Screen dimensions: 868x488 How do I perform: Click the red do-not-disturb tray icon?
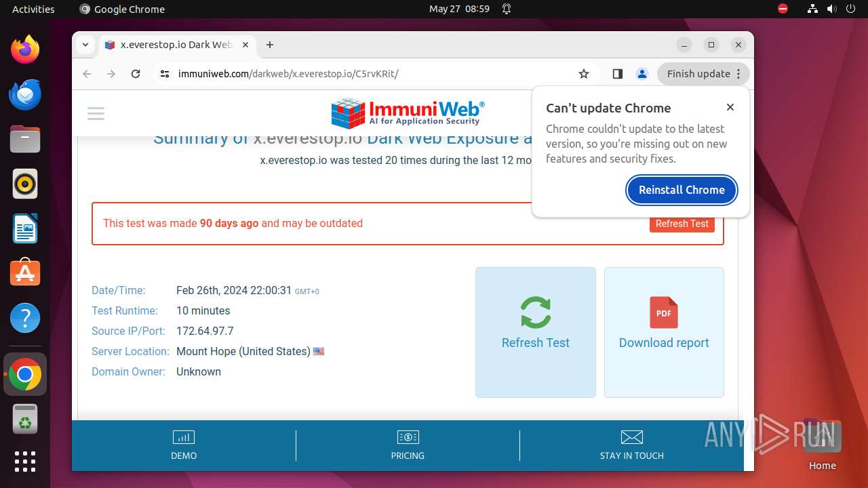tap(783, 9)
